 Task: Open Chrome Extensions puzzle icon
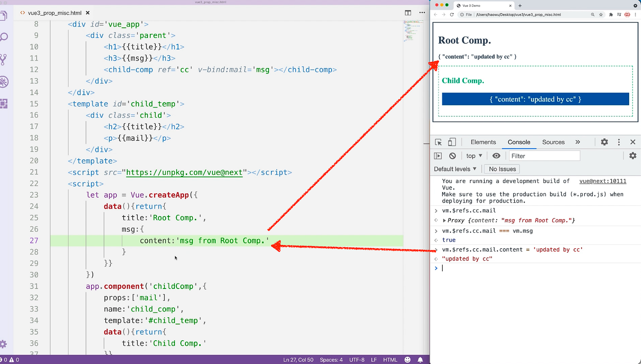point(611,15)
